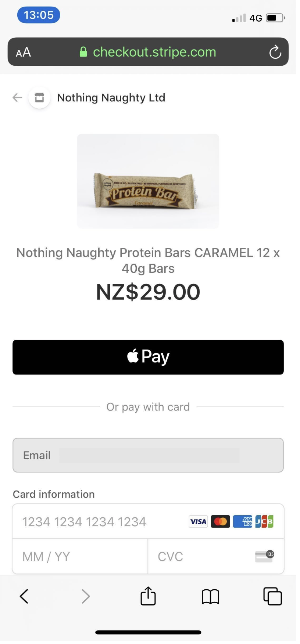
Task: Tap the CVC card hint icon
Action: [264, 556]
